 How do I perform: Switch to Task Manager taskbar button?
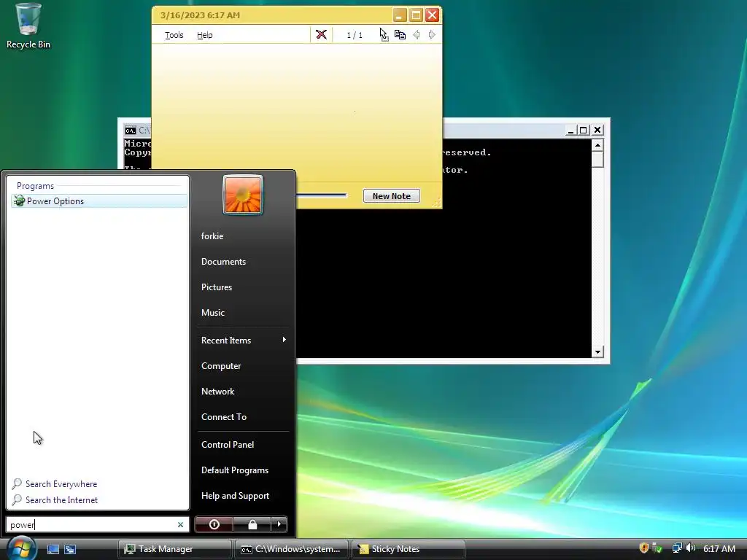pos(174,549)
